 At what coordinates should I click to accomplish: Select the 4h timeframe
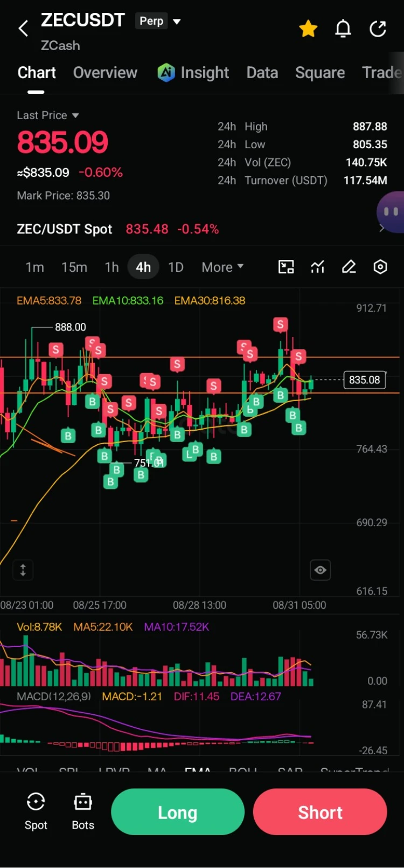pos(143,267)
